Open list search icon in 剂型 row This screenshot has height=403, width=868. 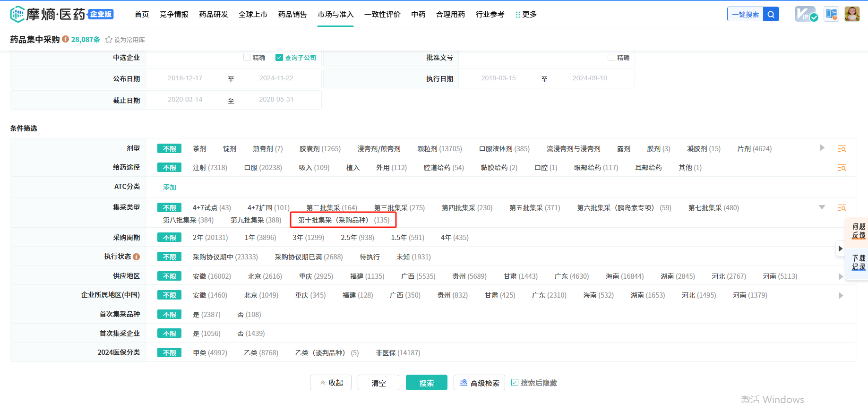pos(842,149)
